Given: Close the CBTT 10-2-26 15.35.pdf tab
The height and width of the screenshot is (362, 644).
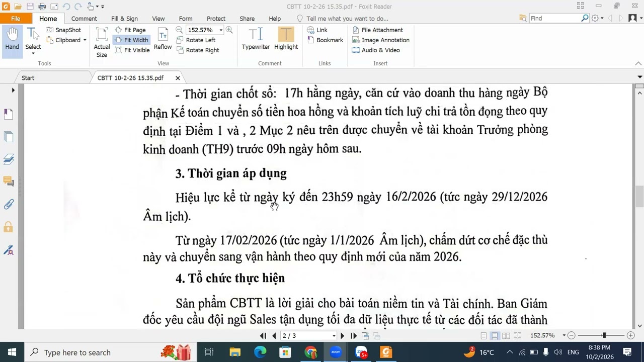Looking at the screenshot, I should tap(178, 78).
